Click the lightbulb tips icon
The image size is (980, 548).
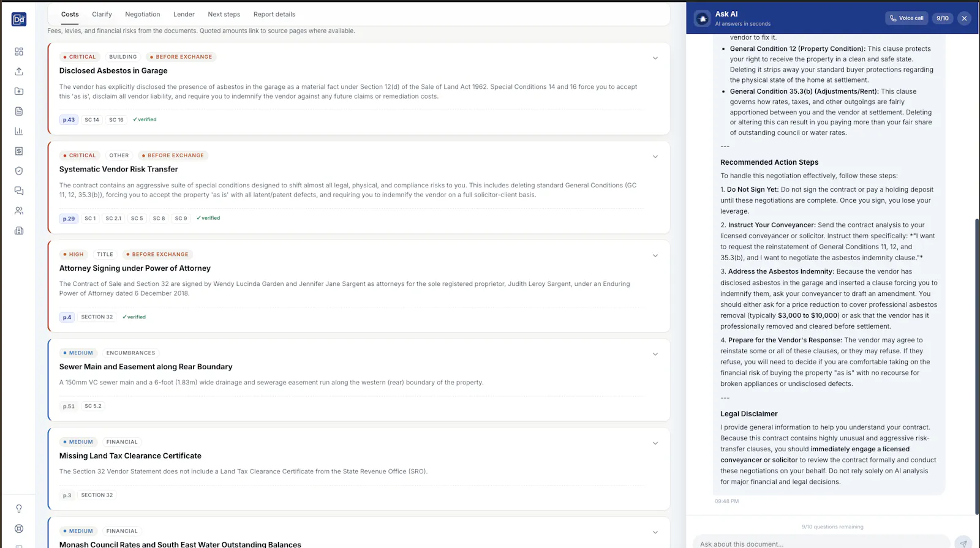coord(19,509)
